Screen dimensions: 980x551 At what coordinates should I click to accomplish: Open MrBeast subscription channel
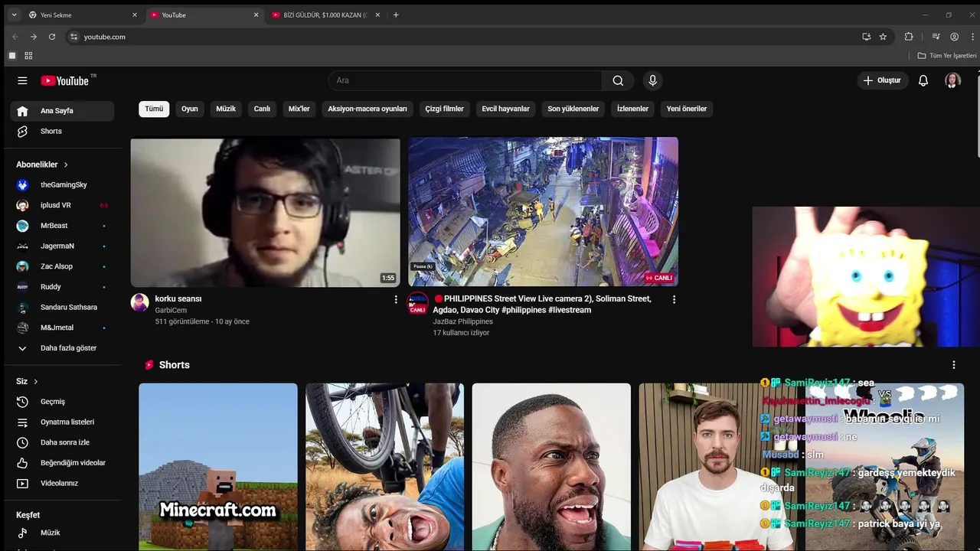62,226
